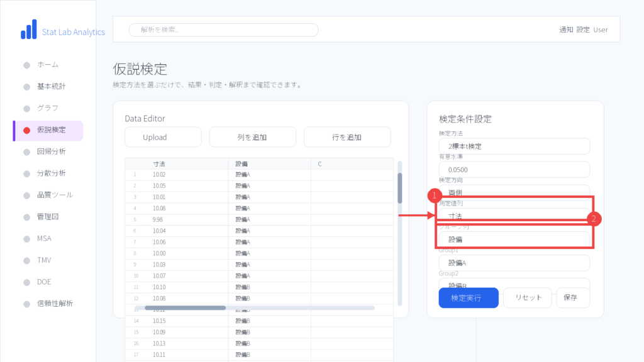The image size is (644, 362).
Task: Click the 解析を検索 search field
Action: pyautogui.click(x=223, y=30)
